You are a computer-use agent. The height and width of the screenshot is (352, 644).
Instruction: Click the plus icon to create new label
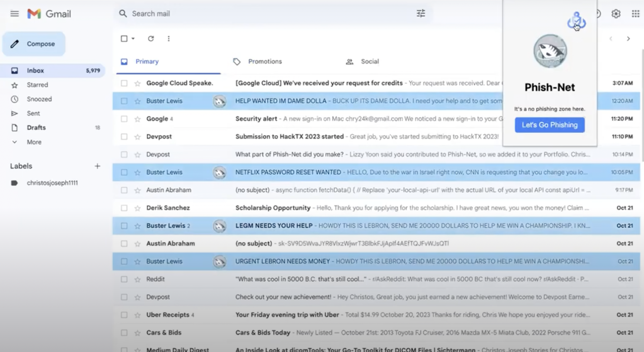tap(98, 166)
